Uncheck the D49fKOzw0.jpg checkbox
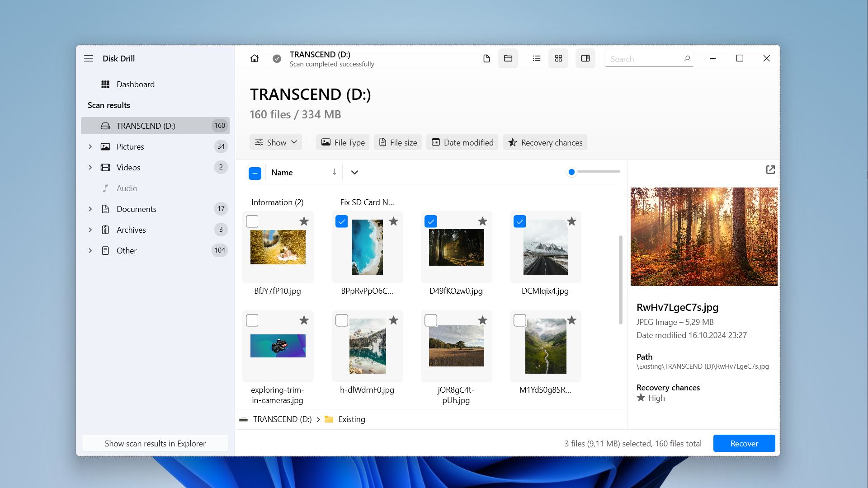868x488 pixels. click(x=431, y=221)
